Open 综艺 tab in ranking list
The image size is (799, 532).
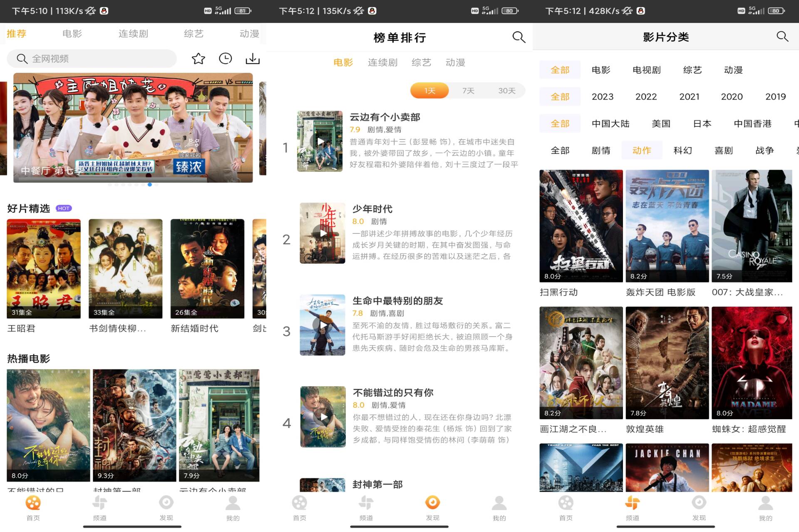(x=421, y=62)
